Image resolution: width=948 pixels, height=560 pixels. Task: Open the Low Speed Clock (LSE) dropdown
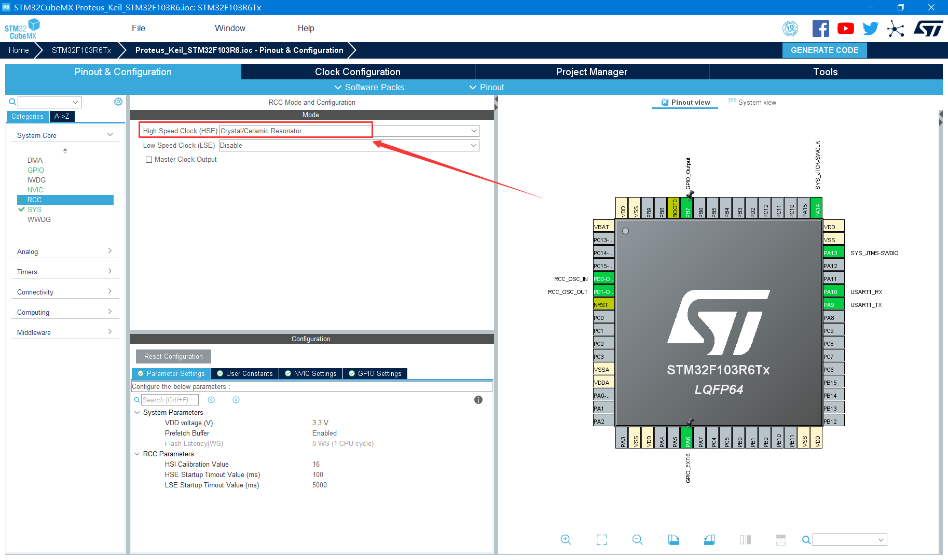tap(473, 145)
